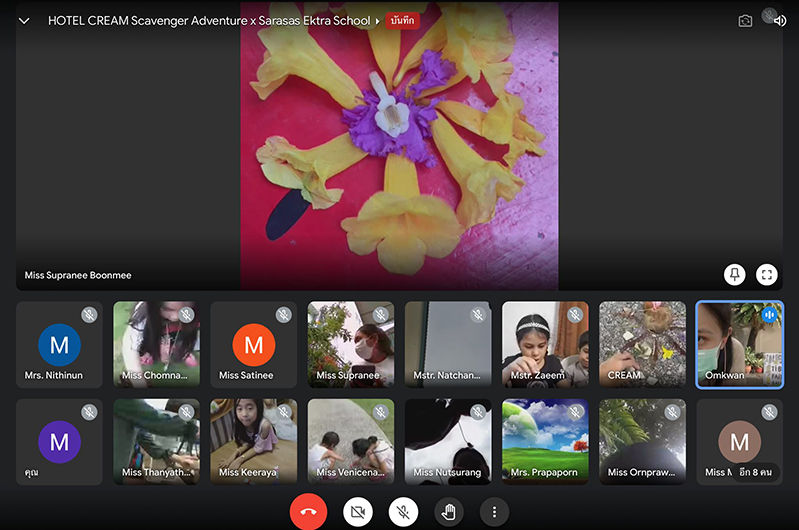Click muted mic icon on Mrs. Prapaporn tile

click(575, 412)
